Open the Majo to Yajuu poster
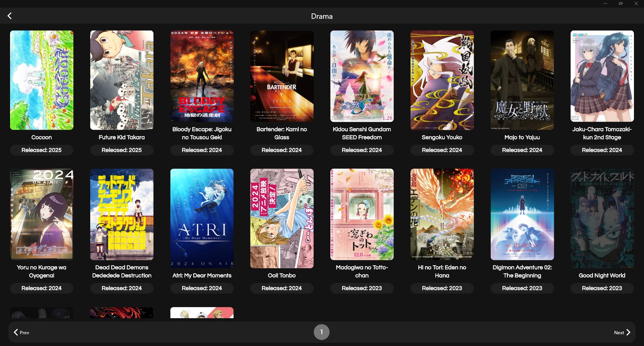 (x=522, y=80)
